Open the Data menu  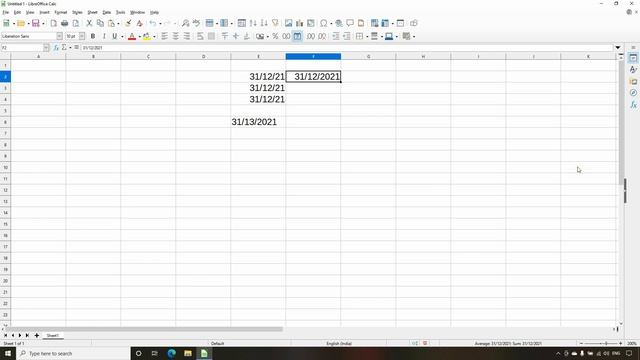pos(107,12)
